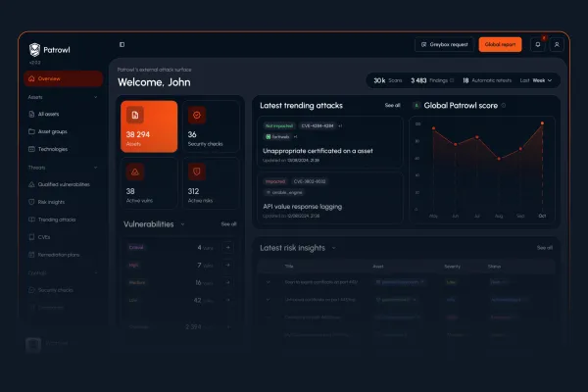Click the Assets document icon on orange card

click(x=134, y=115)
